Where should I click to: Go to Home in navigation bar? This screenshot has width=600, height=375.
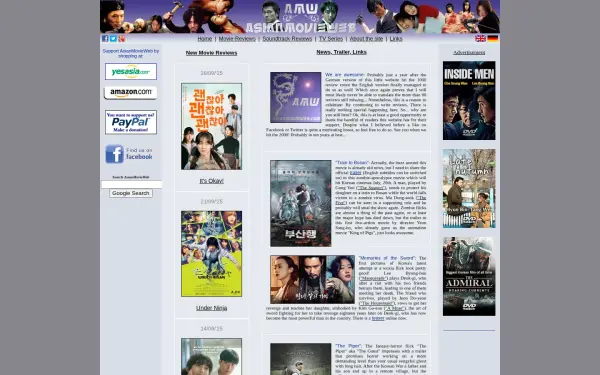click(205, 39)
